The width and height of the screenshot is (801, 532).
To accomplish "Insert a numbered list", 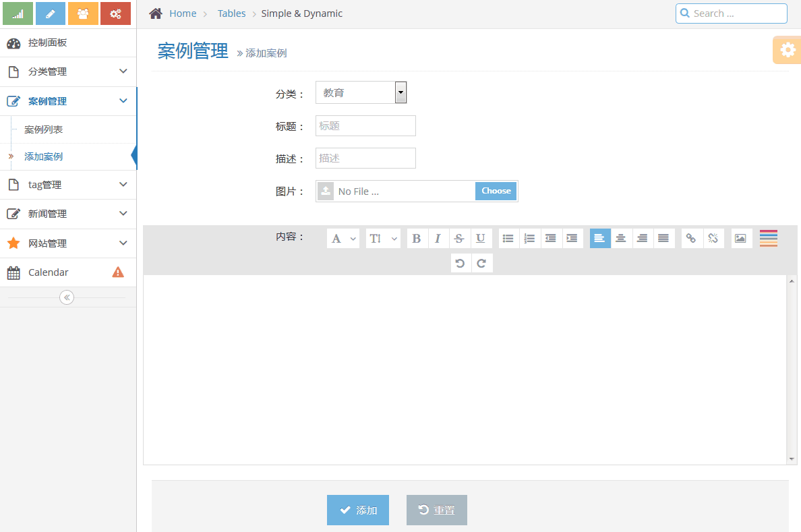I will tap(530, 238).
